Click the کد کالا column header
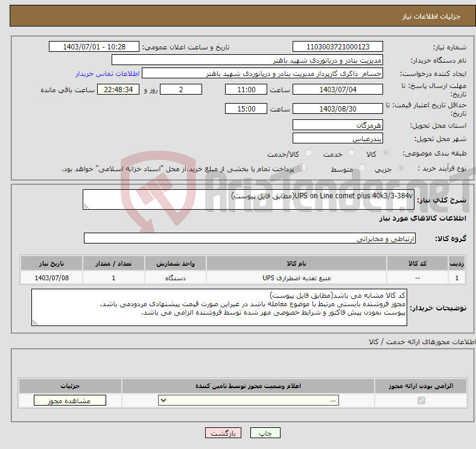 [417, 263]
